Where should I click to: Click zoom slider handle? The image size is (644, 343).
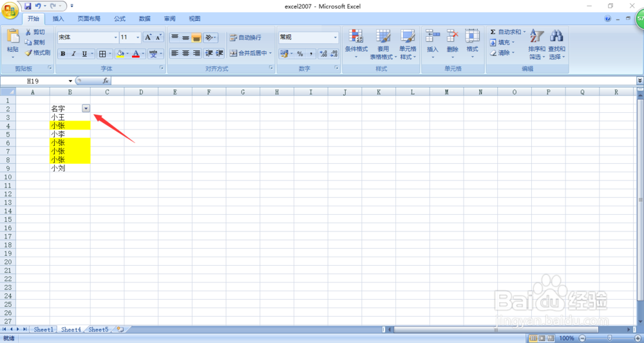(x=609, y=338)
